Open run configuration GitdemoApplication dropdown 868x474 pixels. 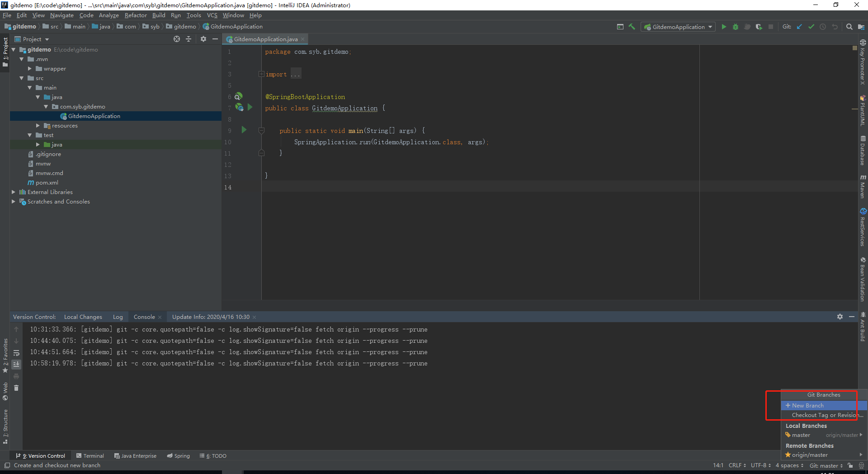click(678, 27)
